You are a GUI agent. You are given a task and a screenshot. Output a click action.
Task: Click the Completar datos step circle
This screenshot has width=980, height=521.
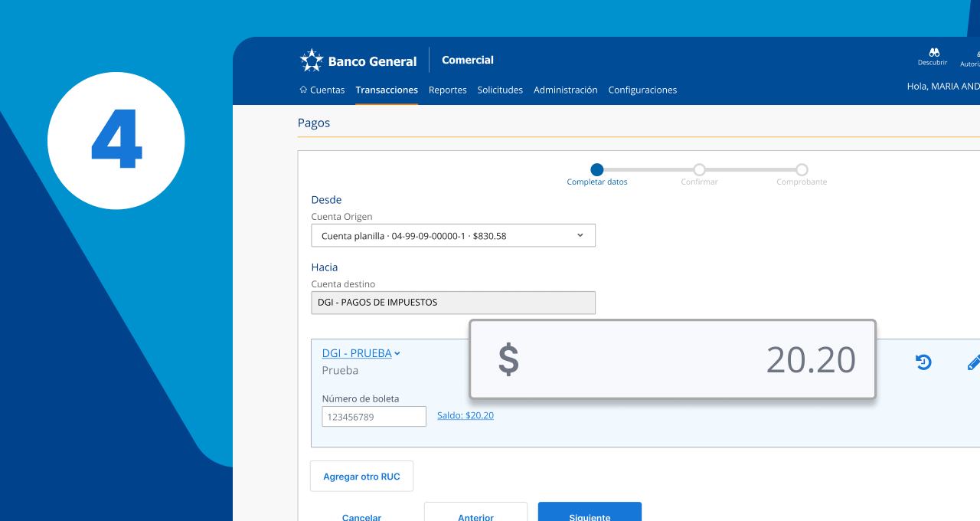597,170
